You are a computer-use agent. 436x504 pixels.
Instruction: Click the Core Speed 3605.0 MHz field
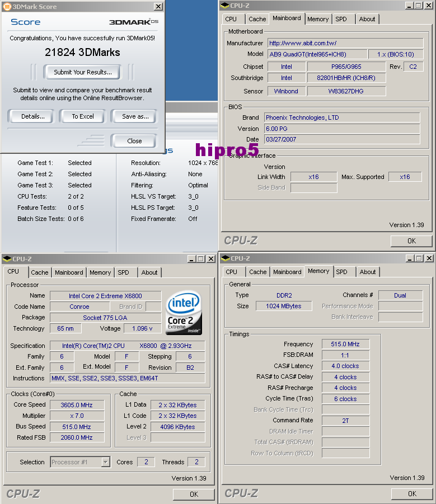pyautogui.click(x=77, y=404)
